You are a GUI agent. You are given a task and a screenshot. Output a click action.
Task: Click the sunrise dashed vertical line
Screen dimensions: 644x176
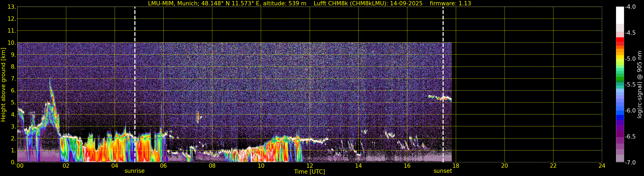(135, 85)
